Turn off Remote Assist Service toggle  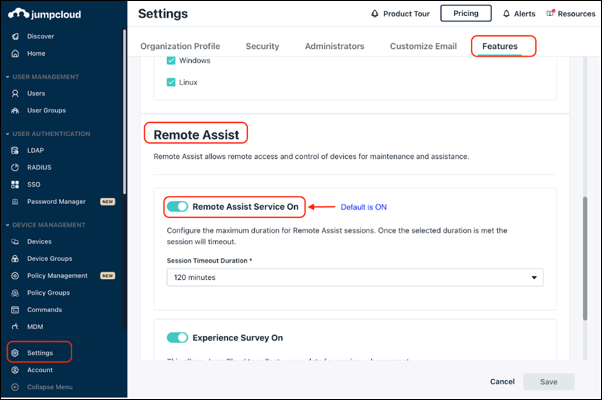pyautogui.click(x=177, y=207)
